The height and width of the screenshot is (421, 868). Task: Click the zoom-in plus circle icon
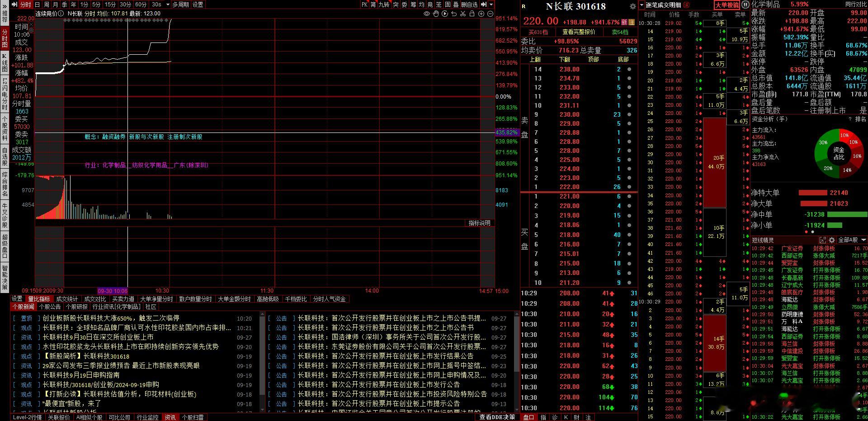tap(481, 14)
